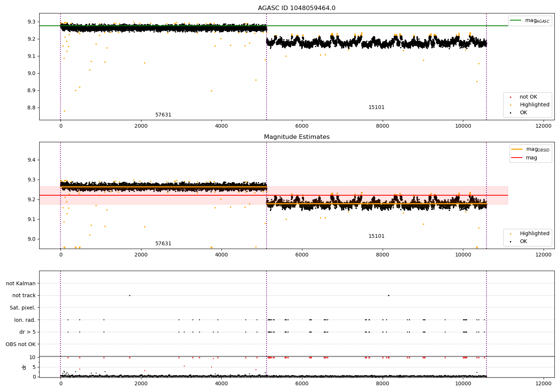Click the "12000" x-tick under the top plot
The height and width of the screenshot is (392, 560).
543,126
